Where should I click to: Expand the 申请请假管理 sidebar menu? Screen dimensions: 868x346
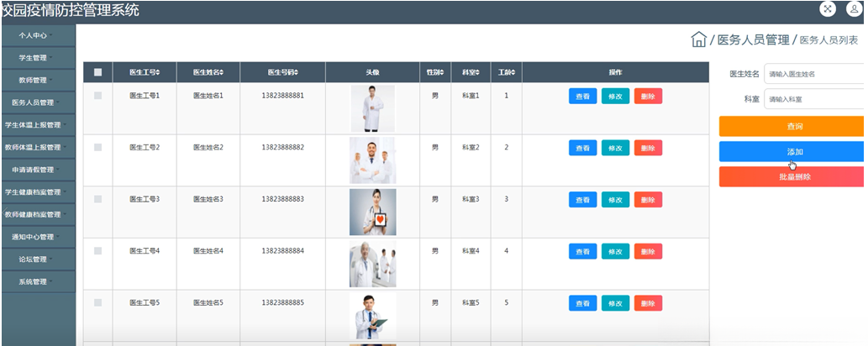pos(38,170)
